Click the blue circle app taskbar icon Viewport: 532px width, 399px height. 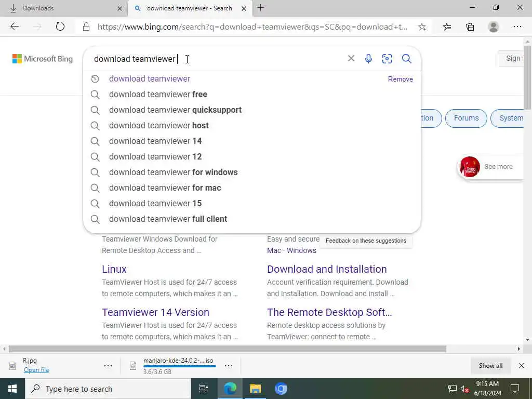(x=281, y=389)
